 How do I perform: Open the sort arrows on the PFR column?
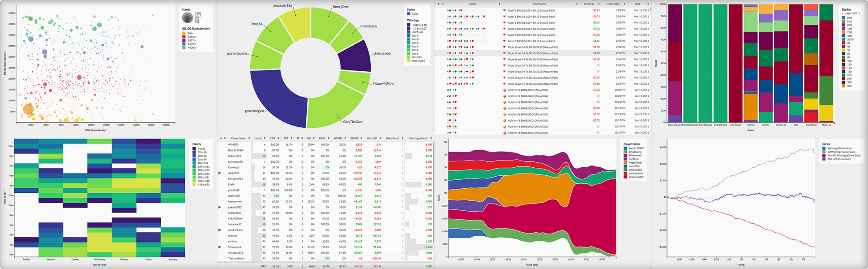(292, 138)
